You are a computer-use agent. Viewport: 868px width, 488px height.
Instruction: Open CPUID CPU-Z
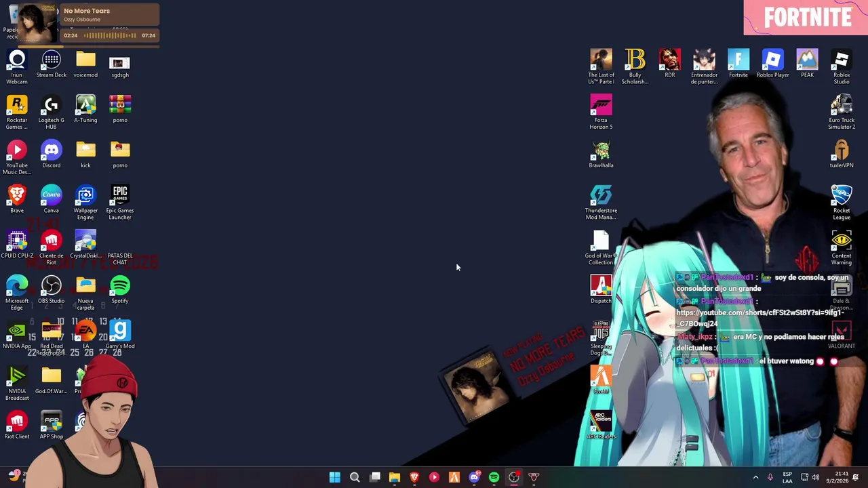[17, 245]
